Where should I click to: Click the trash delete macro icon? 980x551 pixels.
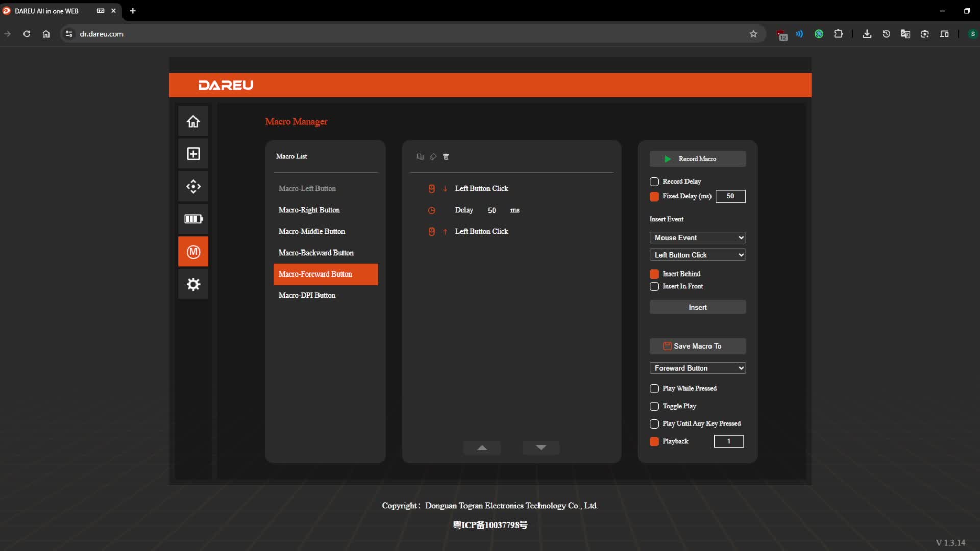pyautogui.click(x=446, y=157)
